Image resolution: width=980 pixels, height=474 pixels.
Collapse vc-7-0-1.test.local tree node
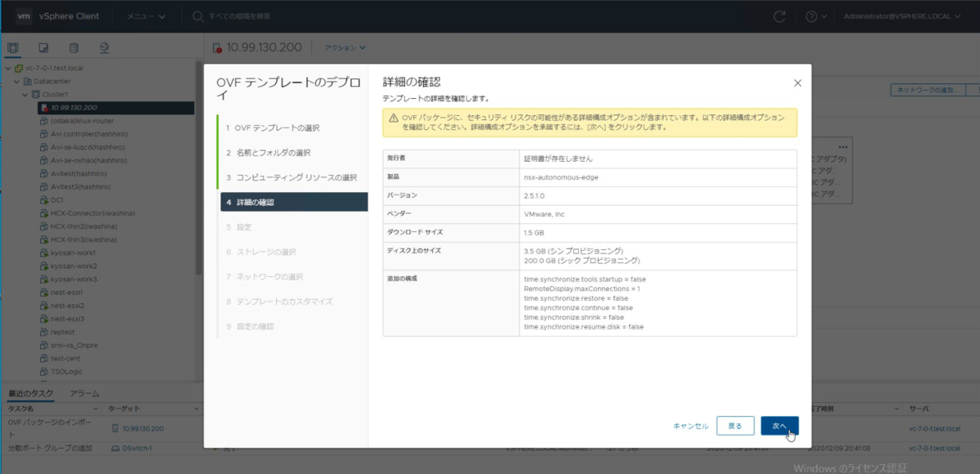pos(8,68)
